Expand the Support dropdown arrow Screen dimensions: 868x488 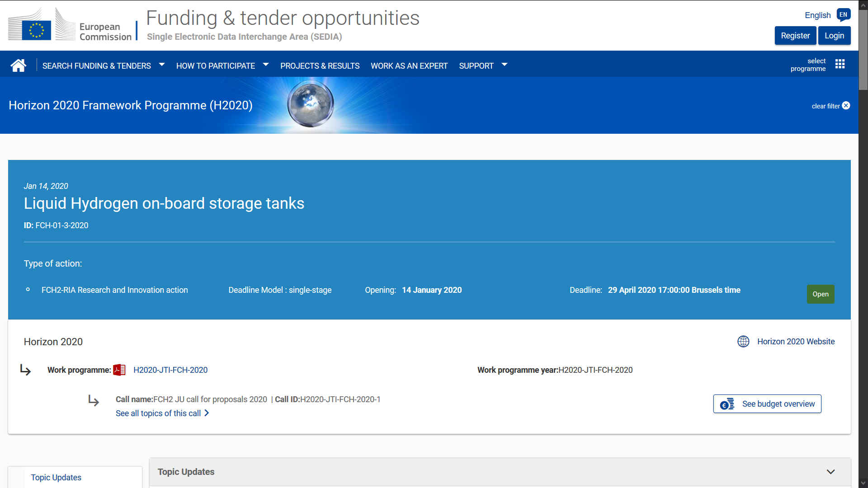pos(505,65)
